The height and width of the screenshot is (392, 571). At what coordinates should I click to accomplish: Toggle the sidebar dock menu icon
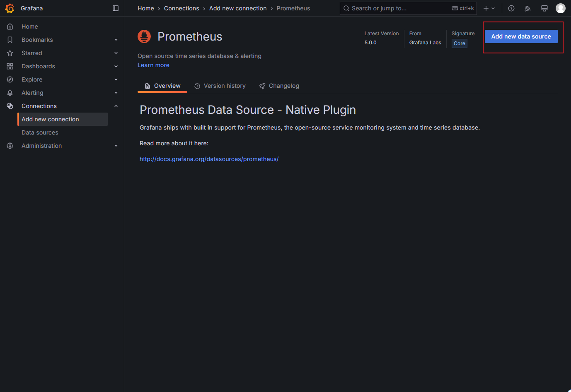(116, 8)
